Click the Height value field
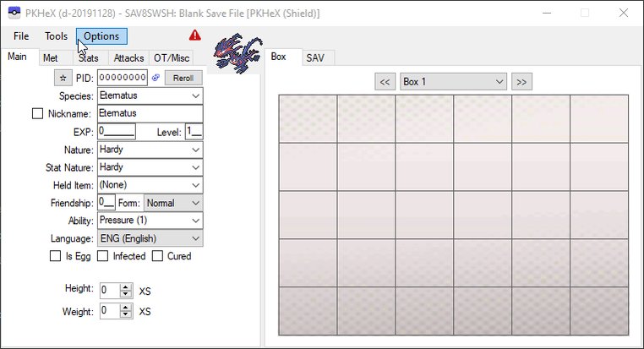 pyautogui.click(x=111, y=291)
